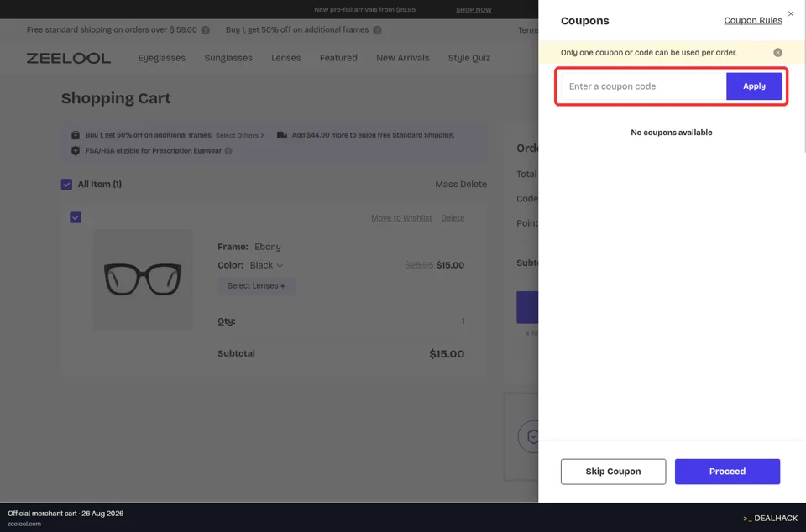
Task: Uncheck the Ebony frame item checkbox
Action: point(76,217)
